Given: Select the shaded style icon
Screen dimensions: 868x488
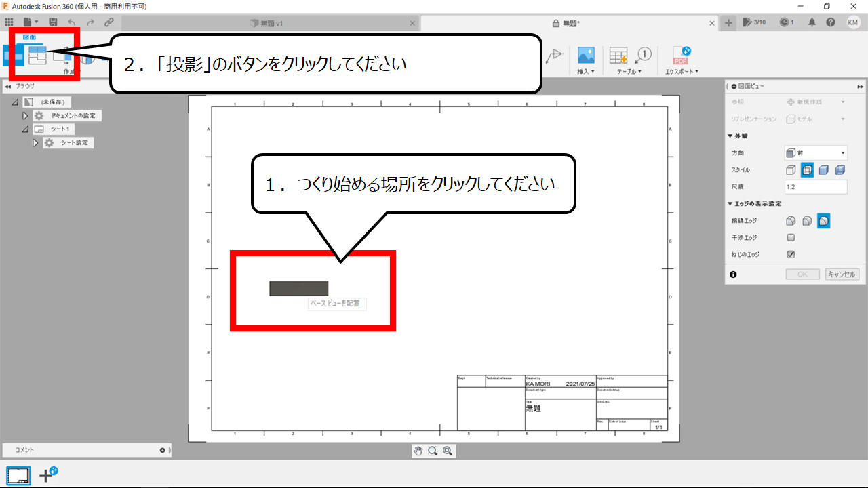Looking at the screenshot, I should (x=824, y=170).
